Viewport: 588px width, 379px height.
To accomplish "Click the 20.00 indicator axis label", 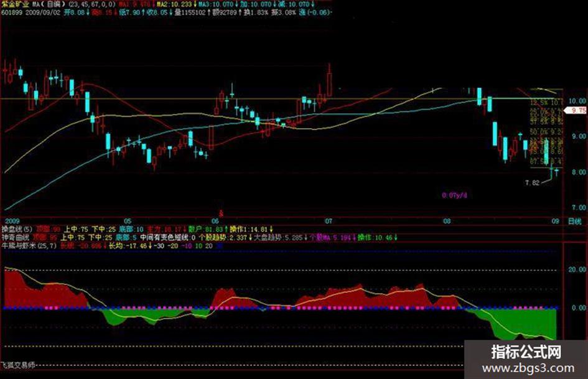I will [x=577, y=269].
